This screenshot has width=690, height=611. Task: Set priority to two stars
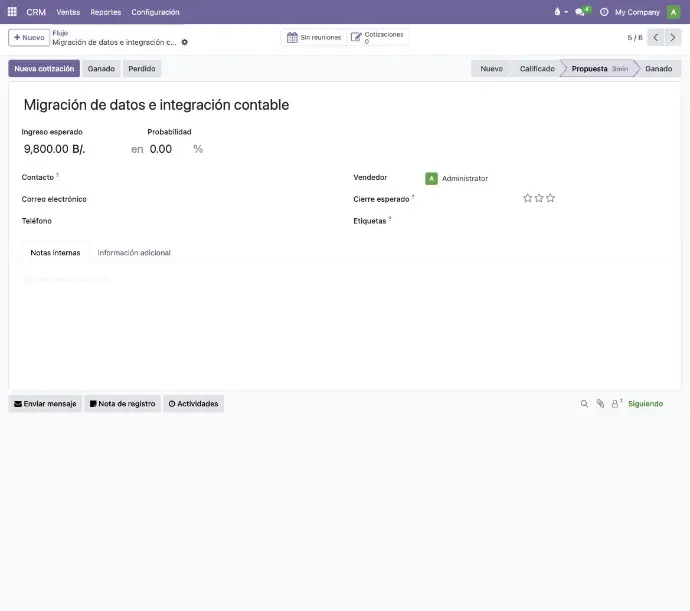coord(539,198)
